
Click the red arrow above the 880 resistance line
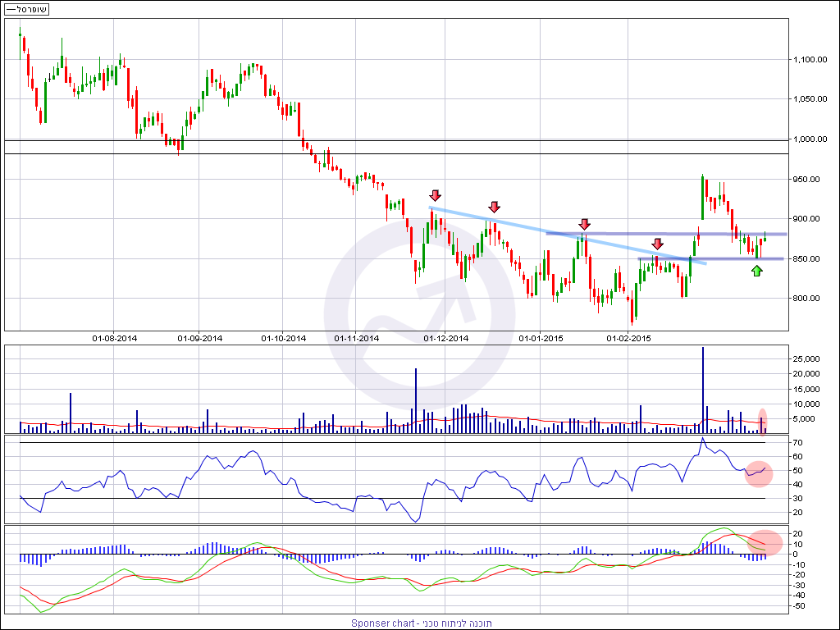[x=584, y=224]
